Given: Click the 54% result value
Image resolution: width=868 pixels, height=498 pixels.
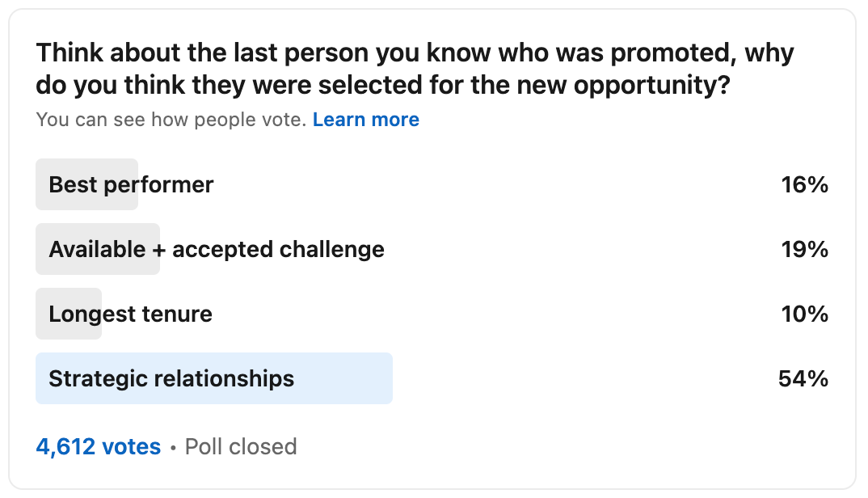Looking at the screenshot, I should [x=803, y=379].
